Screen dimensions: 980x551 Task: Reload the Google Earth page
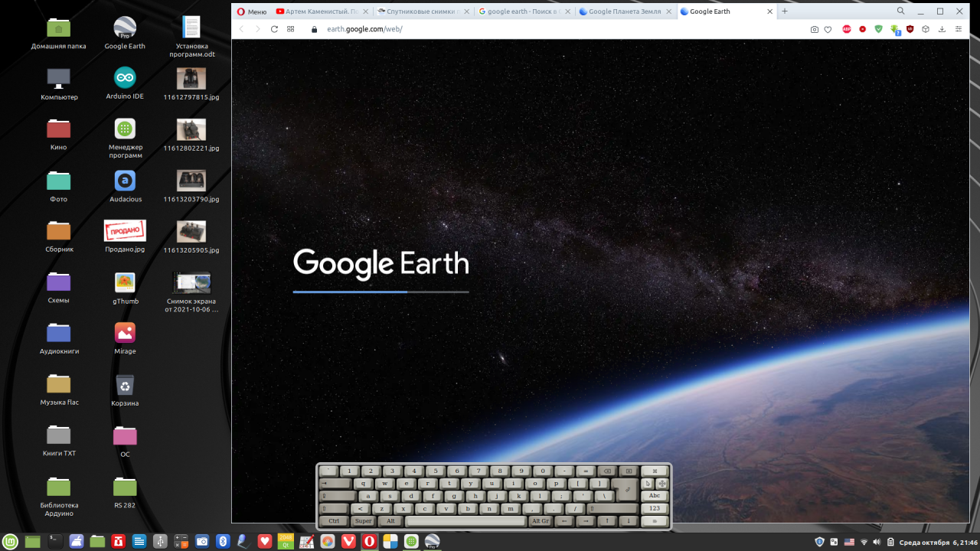point(274,29)
